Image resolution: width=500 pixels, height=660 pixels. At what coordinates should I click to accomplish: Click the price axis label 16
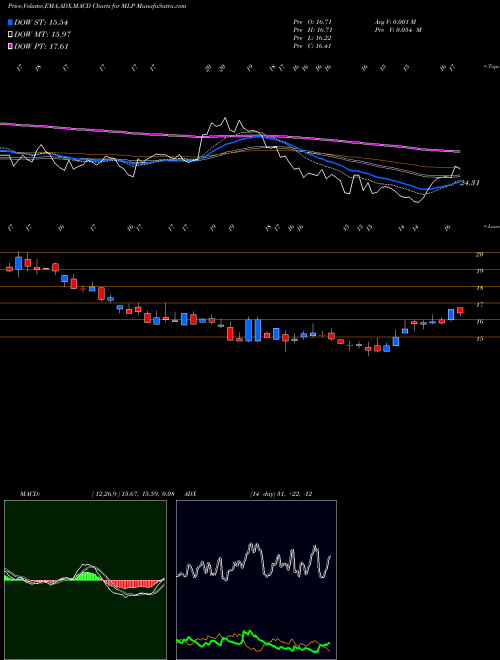pyautogui.click(x=479, y=322)
